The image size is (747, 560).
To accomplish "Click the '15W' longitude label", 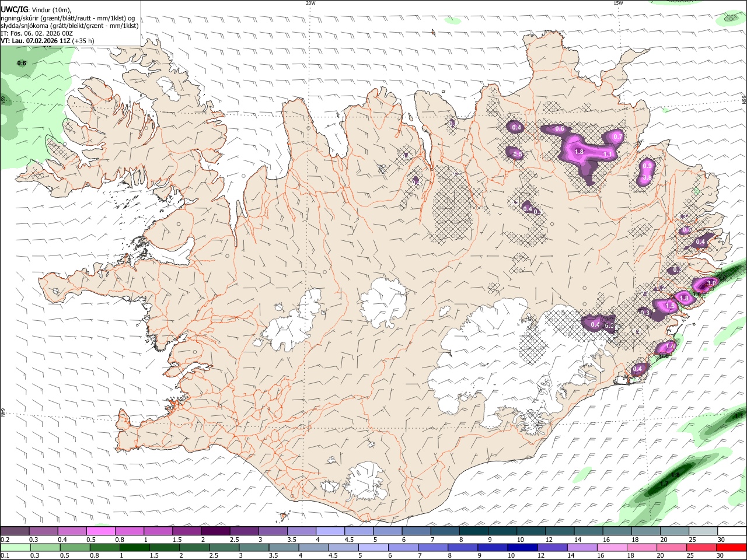I will 618,3.
